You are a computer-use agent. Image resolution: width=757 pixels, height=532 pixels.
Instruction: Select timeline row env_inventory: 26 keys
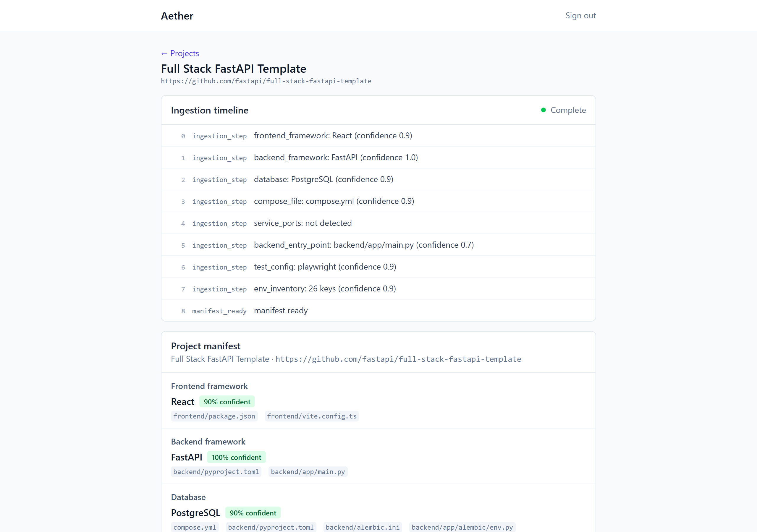[378, 289]
